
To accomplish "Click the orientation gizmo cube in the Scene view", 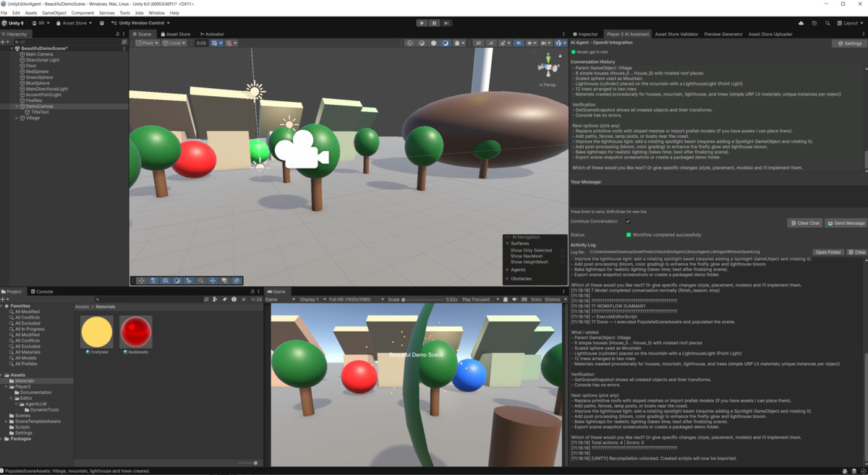I will point(548,69).
